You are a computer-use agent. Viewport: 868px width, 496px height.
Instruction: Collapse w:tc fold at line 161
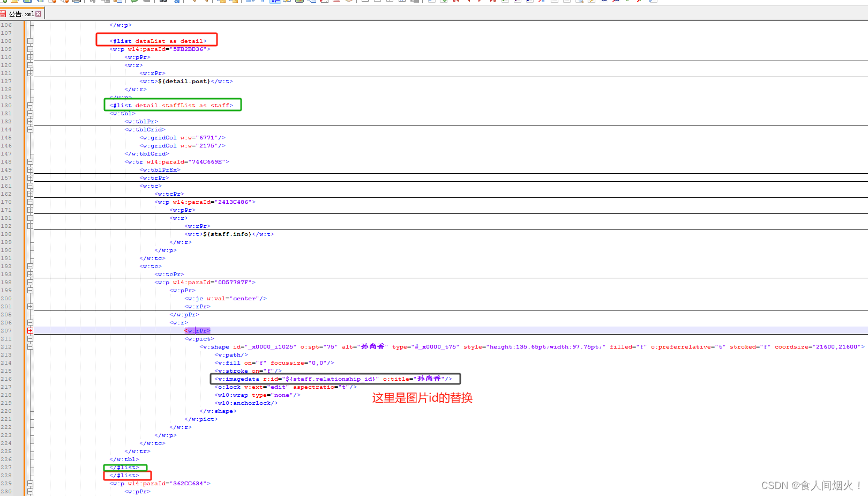(30, 186)
